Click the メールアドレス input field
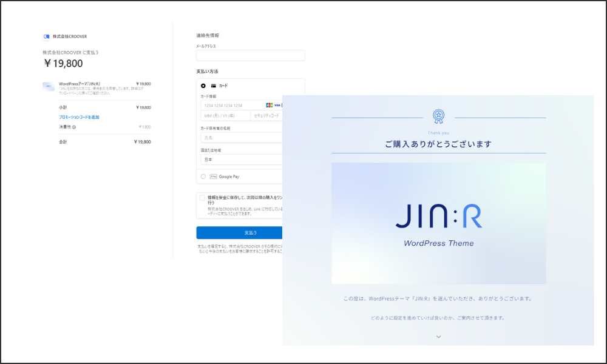Viewport: 607px width, 364px height. pyautogui.click(x=251, y=55)
